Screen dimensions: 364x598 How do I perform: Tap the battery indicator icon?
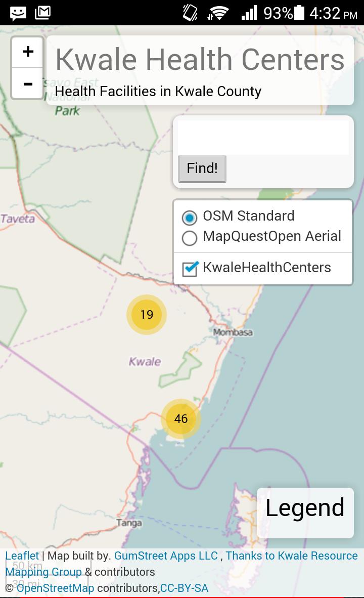click(x=300, y=13)
